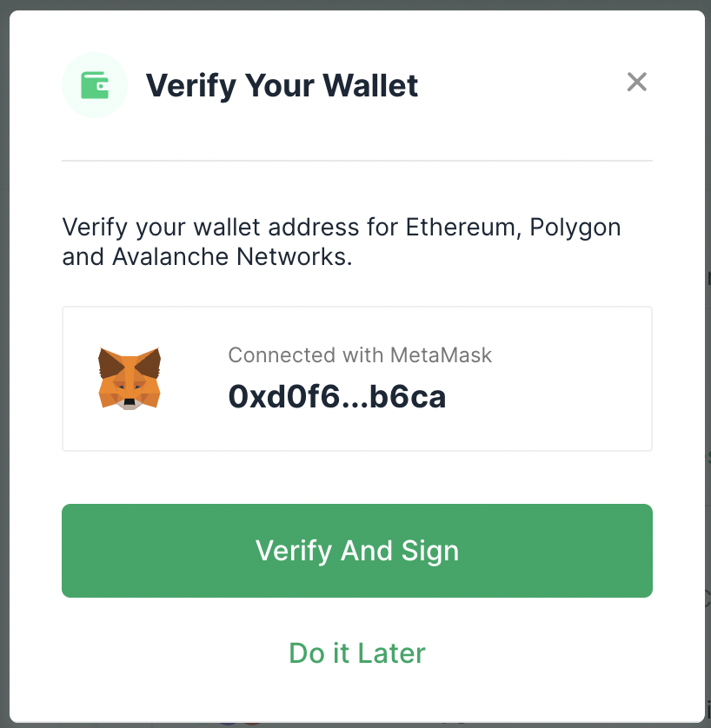Viewport: 711px width, 728px height.
Task: Click the green wallet icon
Action: (95, 85)
